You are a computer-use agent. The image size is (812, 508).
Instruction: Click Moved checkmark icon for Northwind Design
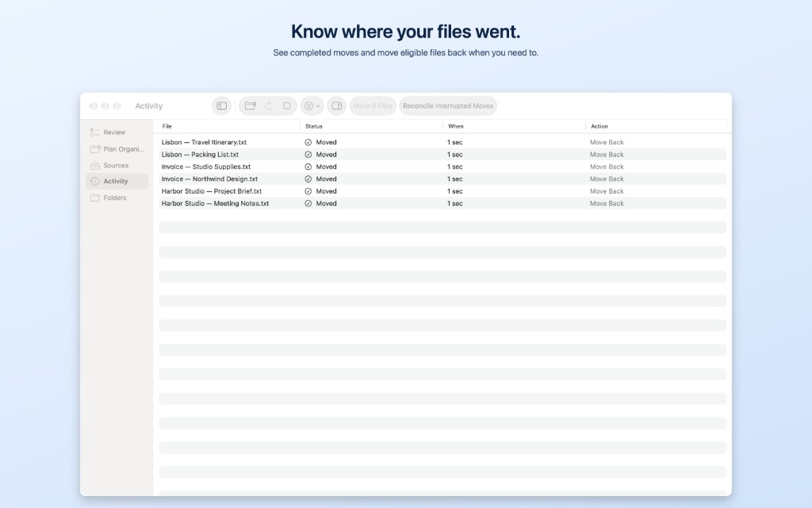pyautogui.click(x=308, y=179)
